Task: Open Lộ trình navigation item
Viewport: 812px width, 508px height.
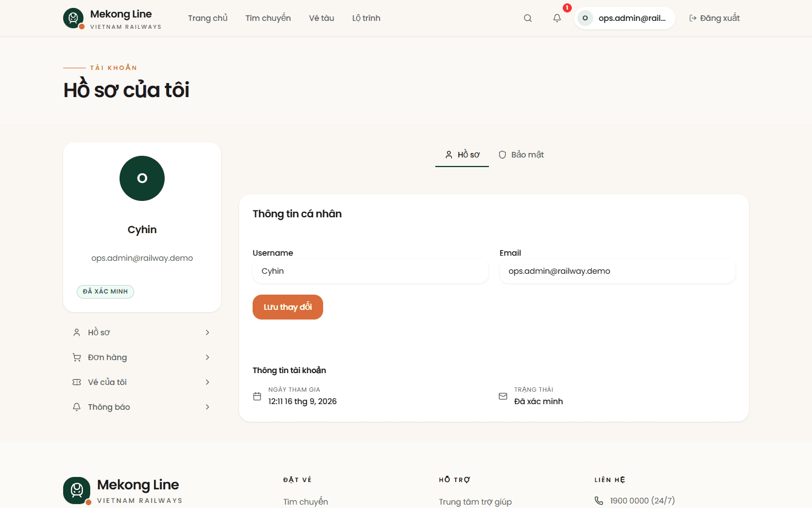Action: 366,18
